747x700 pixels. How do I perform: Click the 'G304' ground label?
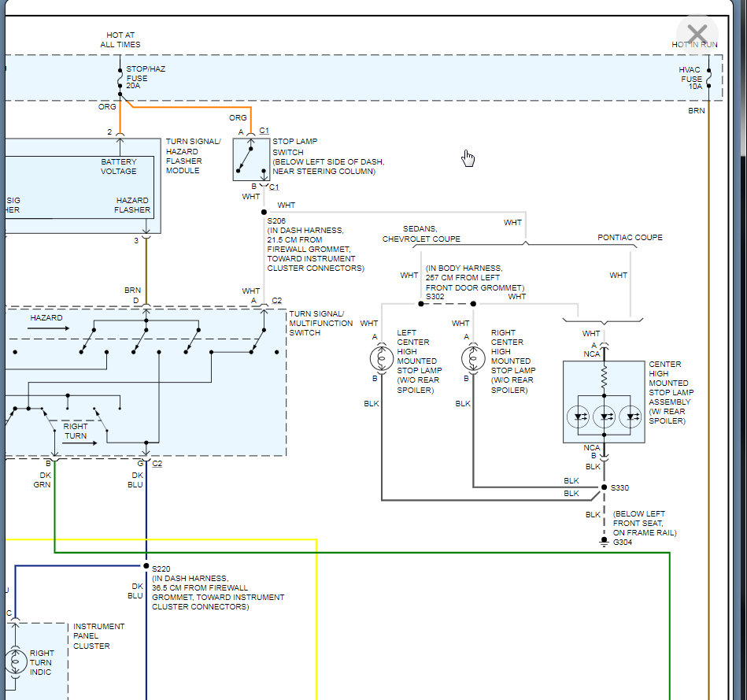tap(622, 543)
